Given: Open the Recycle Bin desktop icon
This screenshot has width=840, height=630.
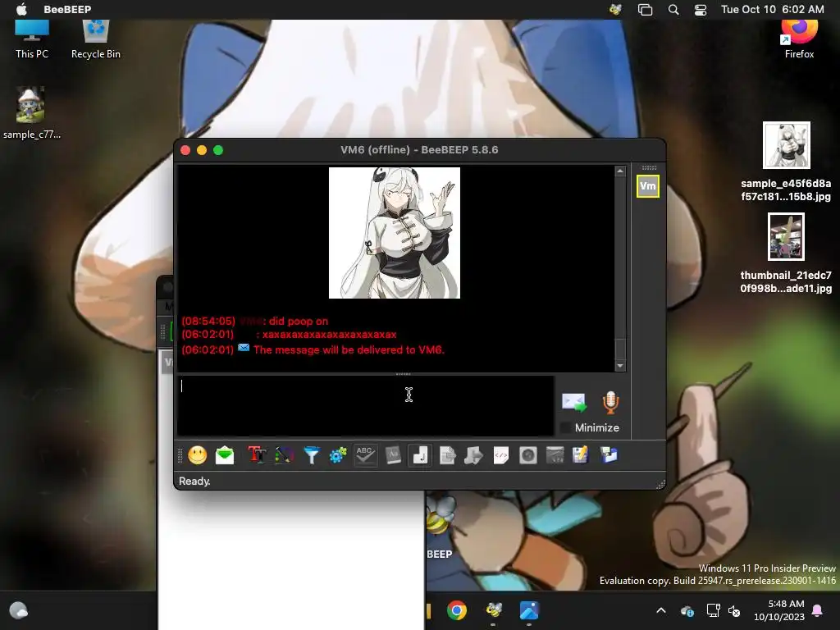Looking at the screenshot, I should [96, 39].
